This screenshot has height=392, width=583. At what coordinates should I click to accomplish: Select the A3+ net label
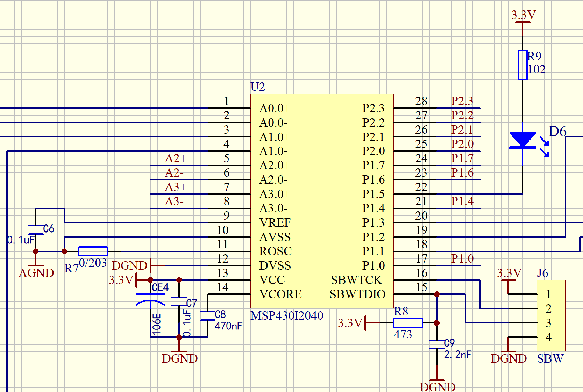tap(176, 187)
